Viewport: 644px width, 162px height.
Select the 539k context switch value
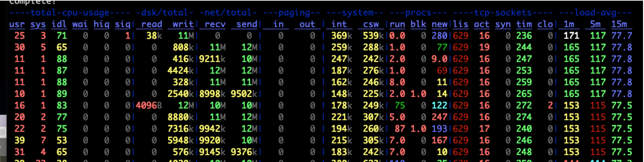(x=374, y=36)
